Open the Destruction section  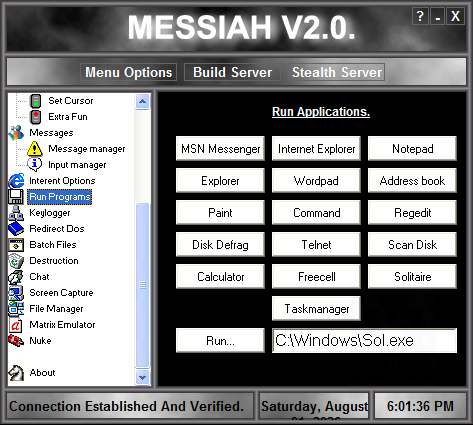point(54,261)
